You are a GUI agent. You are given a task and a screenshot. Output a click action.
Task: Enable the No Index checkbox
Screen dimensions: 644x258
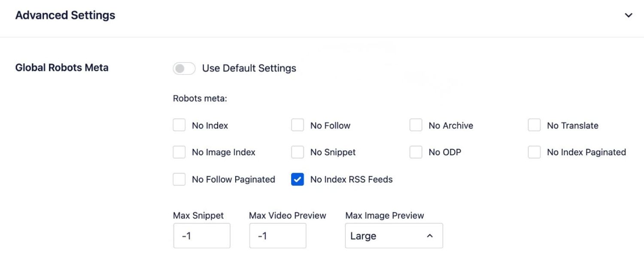pos(179,125)
